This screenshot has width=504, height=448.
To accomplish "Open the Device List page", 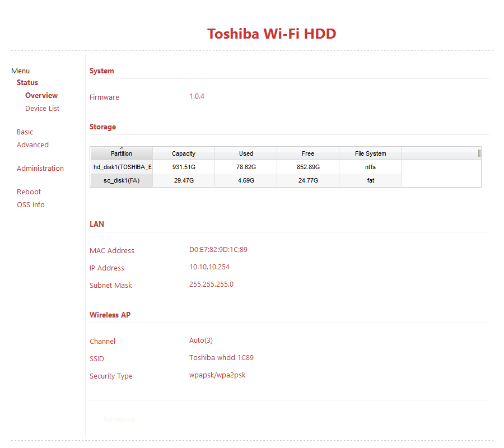I will tap(42, 108).
